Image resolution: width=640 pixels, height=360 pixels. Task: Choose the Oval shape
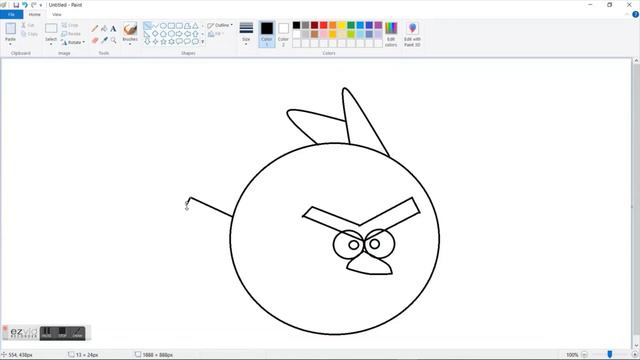click(x=163, y=26)
